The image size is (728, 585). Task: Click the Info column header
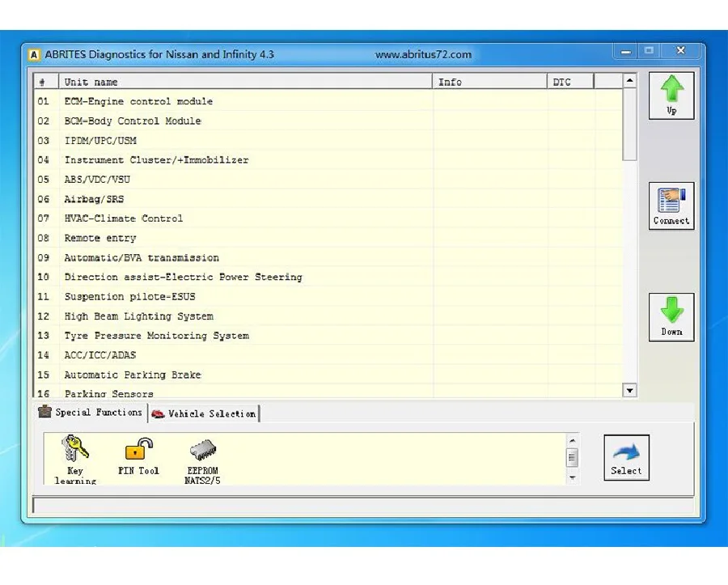coord(489,82)
